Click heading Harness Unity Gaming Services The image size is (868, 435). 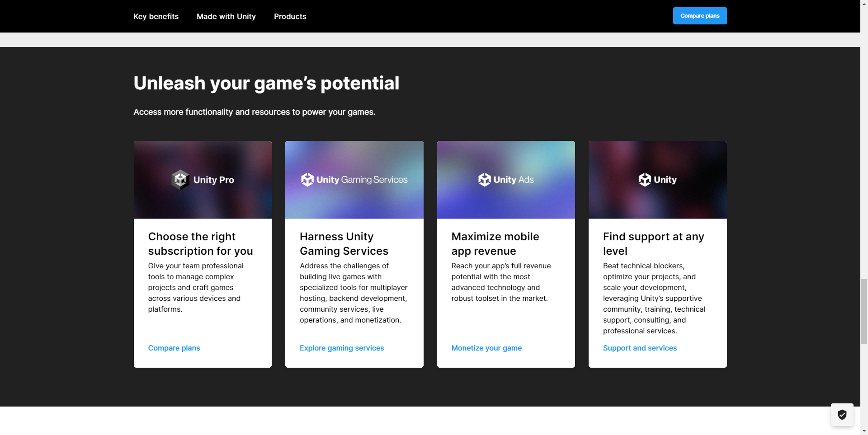pyautogui.click(x=344, y=243)
